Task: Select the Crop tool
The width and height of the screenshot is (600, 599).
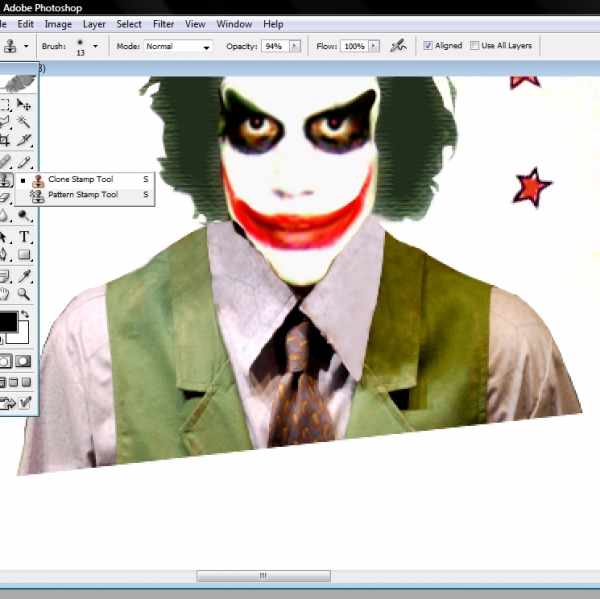Action: click(x=5, y=140)
